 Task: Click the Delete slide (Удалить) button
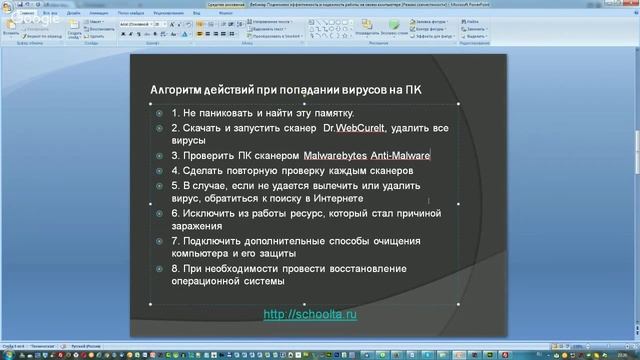point(94,36)
